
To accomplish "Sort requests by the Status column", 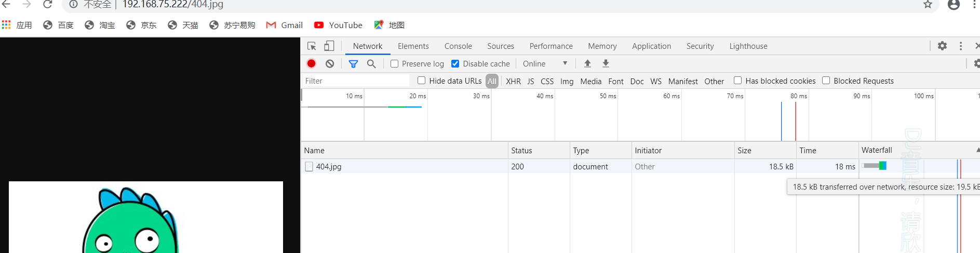I will click(x=539, y=150).
